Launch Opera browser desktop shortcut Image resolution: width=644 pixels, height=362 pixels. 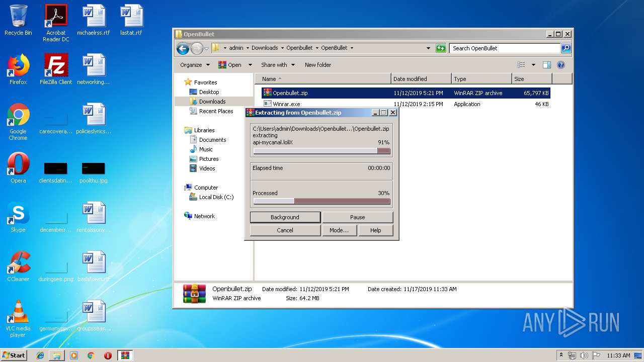[x=18, y=168]
